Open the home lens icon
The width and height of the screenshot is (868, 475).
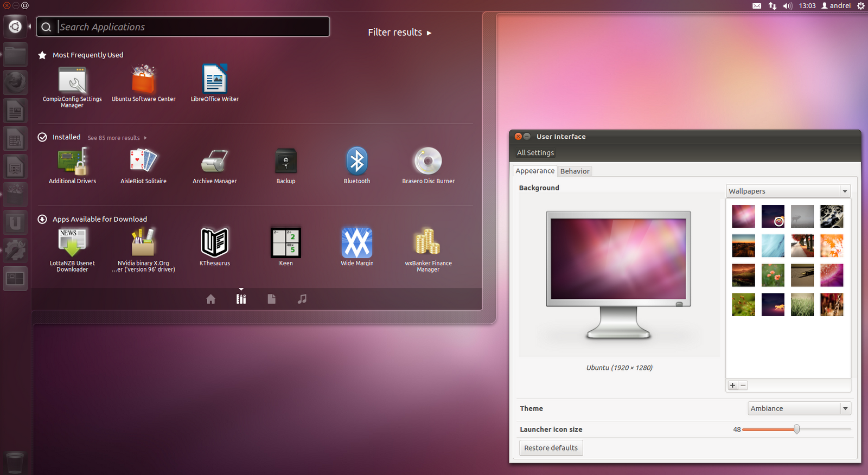[210, 299]
